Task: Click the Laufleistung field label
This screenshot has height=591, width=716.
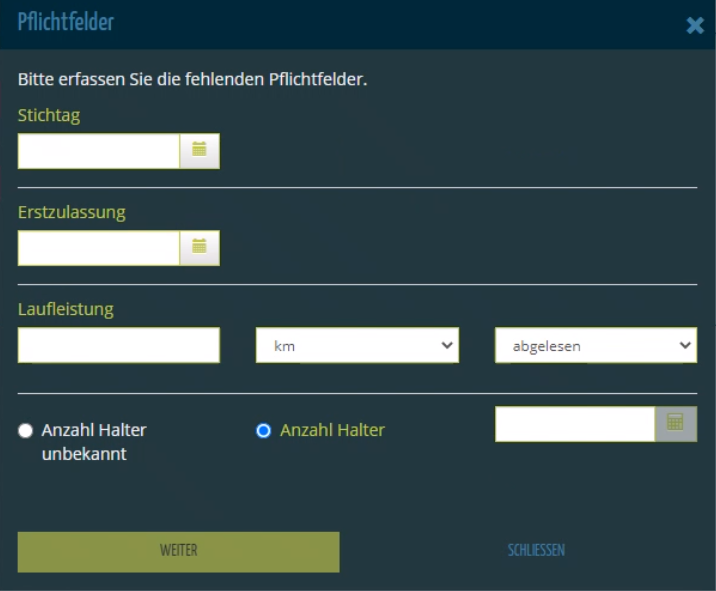Action: coord(66,309)
